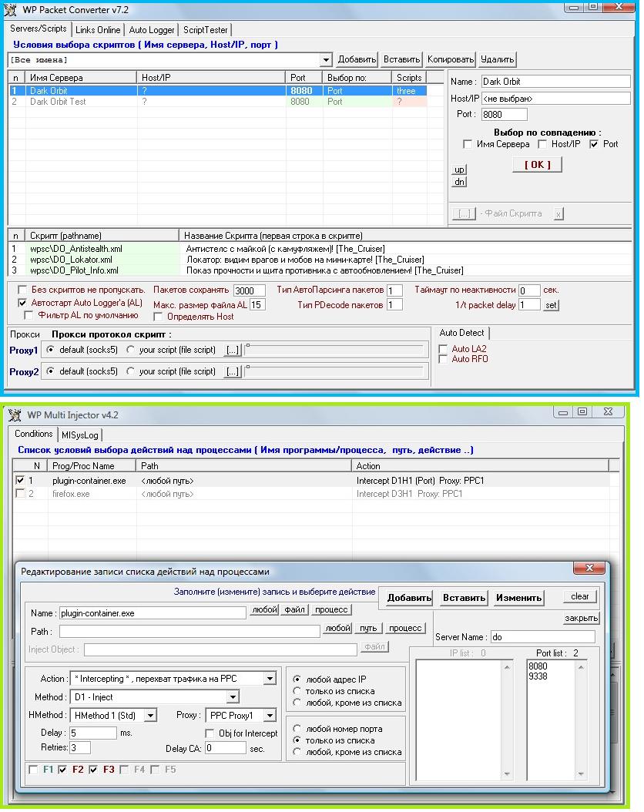Image resolution: width=644 pixels, height=812 pixels.
Task: Enable Фильтр AL по умолчанию checkbox
Action: point(29,315)
